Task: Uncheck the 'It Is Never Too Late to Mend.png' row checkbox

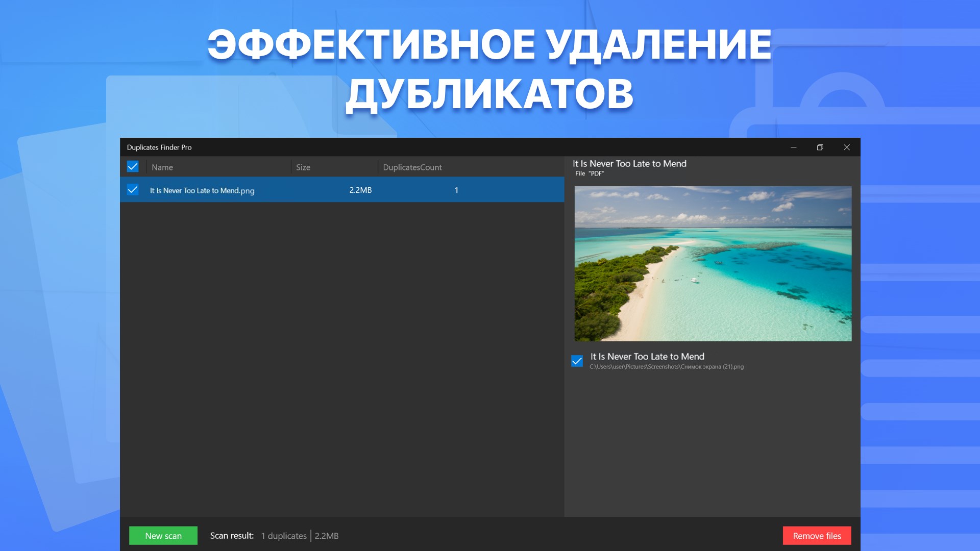Action: pyautogui.click(x=133, y=190)
